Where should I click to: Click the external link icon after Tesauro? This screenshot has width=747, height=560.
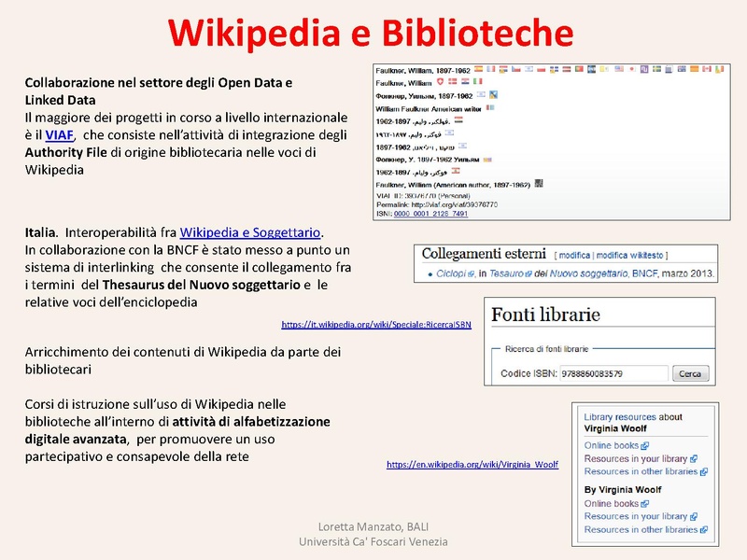(x=529, y=272)
